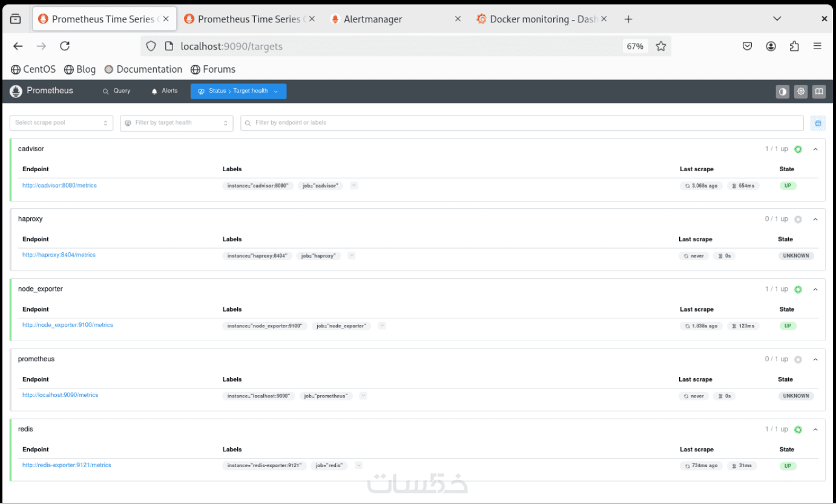Image resolution: width=836 pixels, height=504 pixels.
Task: Click the 654ms scrape duration badge
Action: tap(743, 186)
